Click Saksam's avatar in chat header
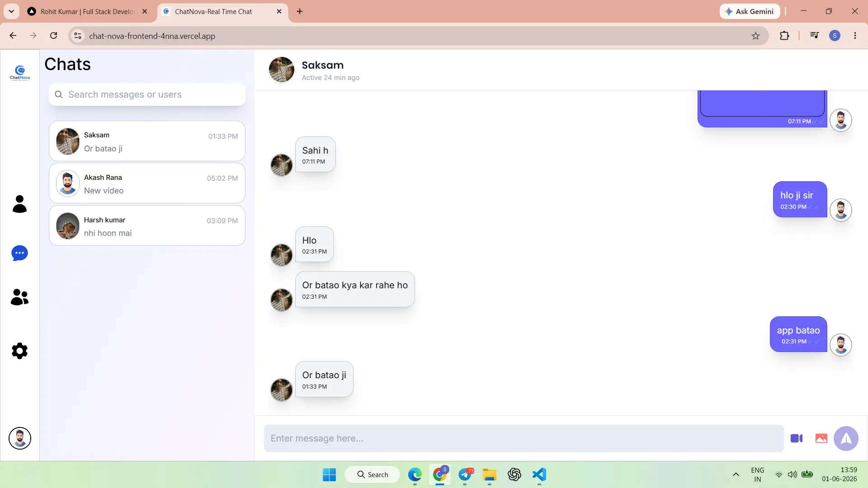The image size is (868, 488). [x=282, y=70]
